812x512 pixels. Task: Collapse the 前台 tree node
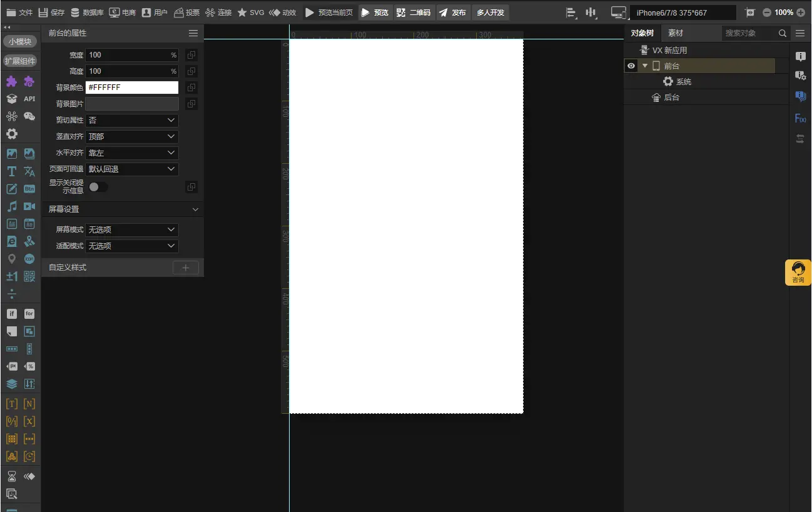pyautogui.click(x=645, y=66)
